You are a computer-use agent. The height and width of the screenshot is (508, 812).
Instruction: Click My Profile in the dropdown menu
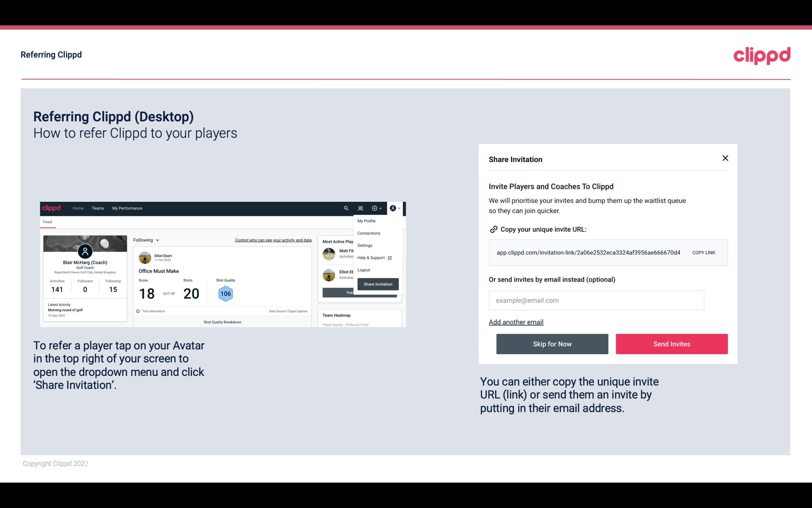coord(367,221)
